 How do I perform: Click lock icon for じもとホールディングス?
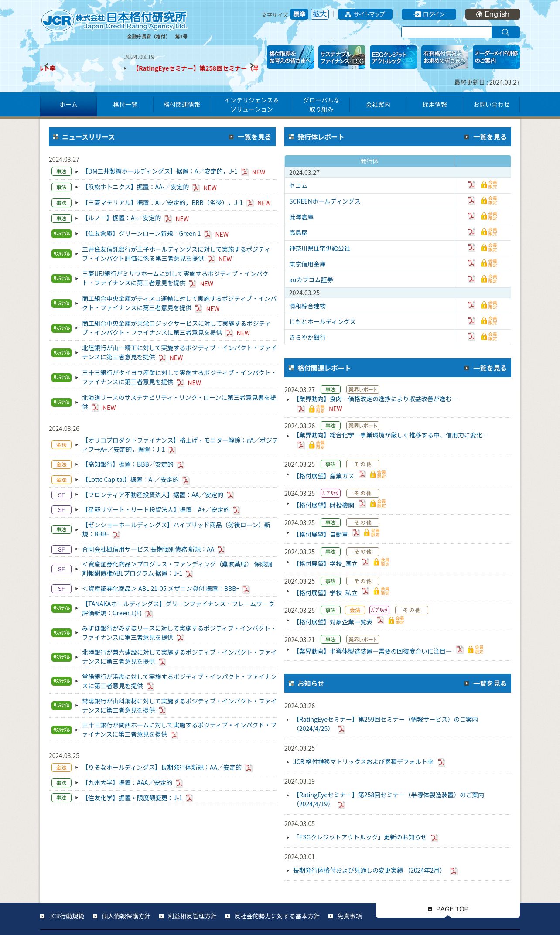point(489,321)
